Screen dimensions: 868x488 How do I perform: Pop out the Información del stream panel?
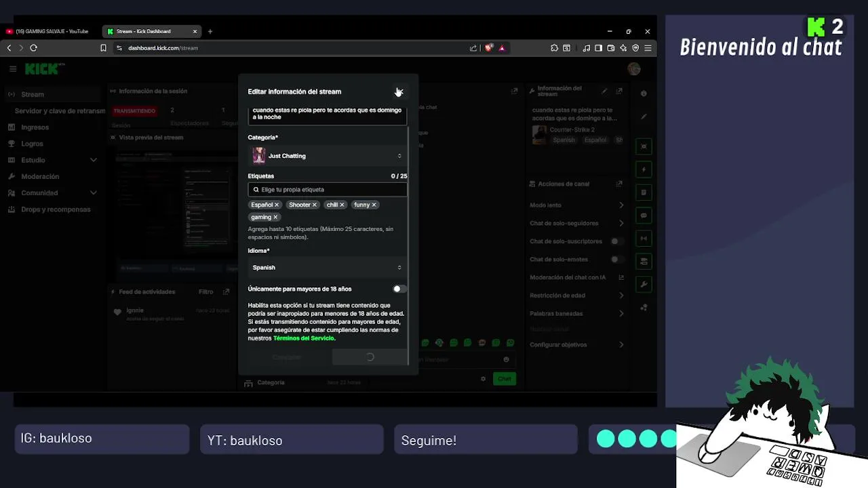pyautogui.click(x=619, y=91)
